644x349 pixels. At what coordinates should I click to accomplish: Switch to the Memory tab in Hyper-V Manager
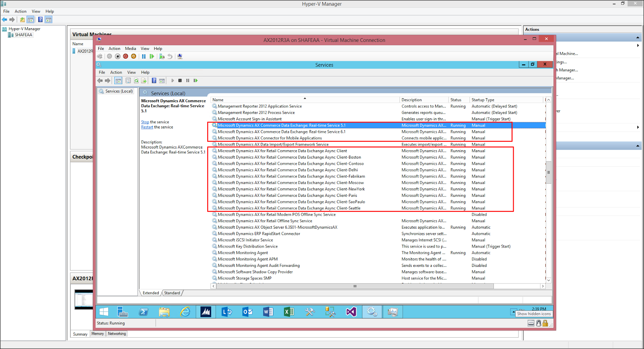pos(97,334)
